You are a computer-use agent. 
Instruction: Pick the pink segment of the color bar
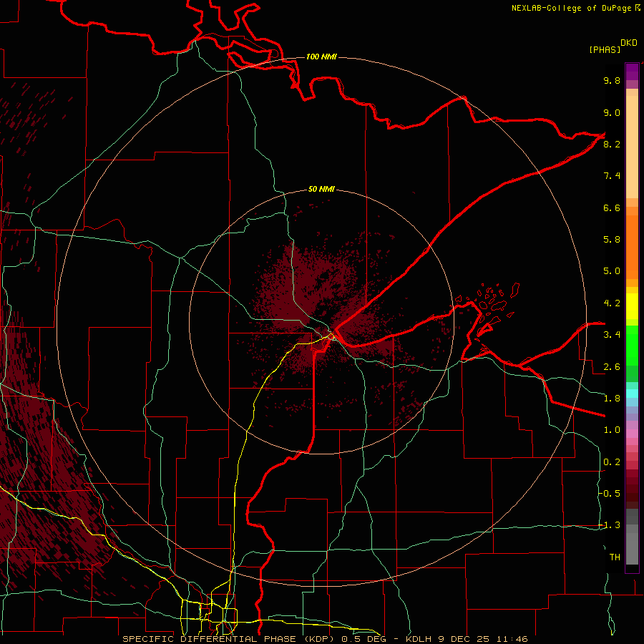[632, 434]
